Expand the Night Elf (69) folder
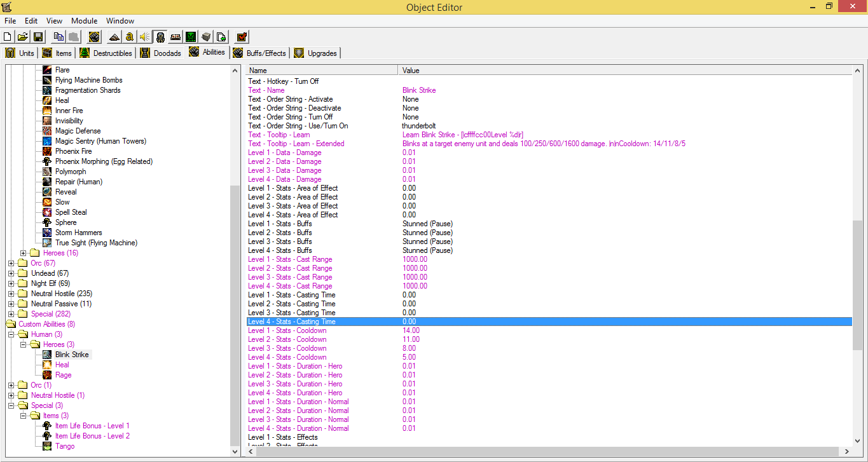The width and height of the screenshot is (868, 462). 11,283
